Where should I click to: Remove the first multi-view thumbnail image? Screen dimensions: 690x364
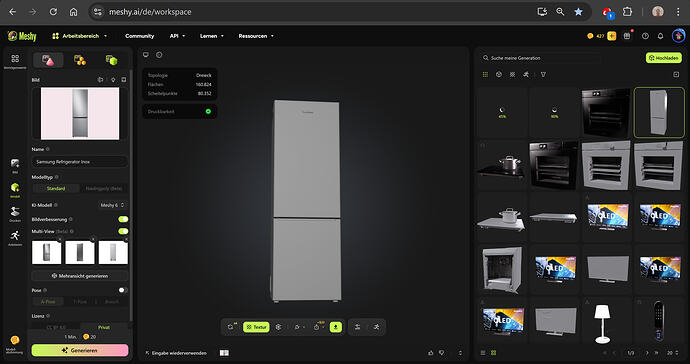60,239
